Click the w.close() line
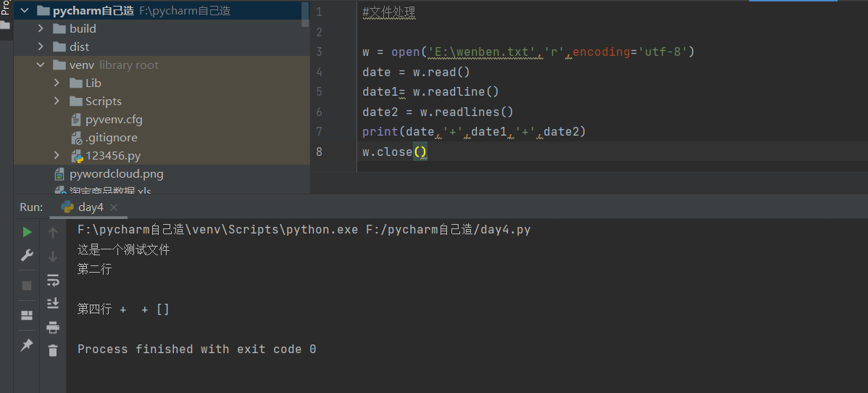The width and height of the screenshot is (868, 393). click(x=395, y=152)
